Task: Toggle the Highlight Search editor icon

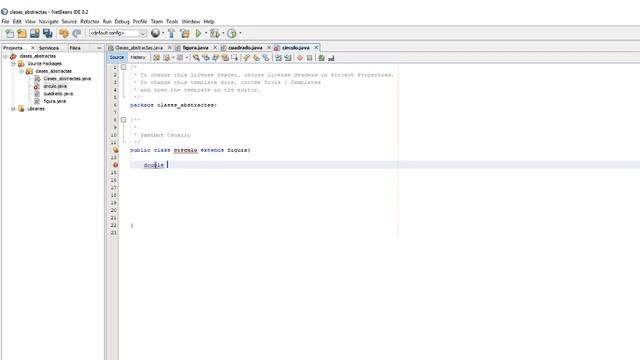Action: [225, 58]
